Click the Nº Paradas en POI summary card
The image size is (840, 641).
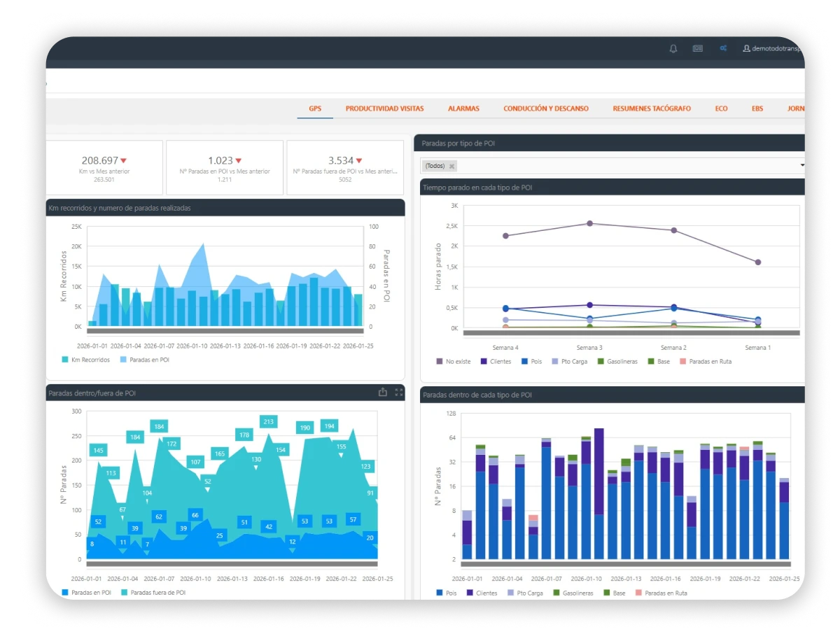pyautogui.click(x=225, y=167)
